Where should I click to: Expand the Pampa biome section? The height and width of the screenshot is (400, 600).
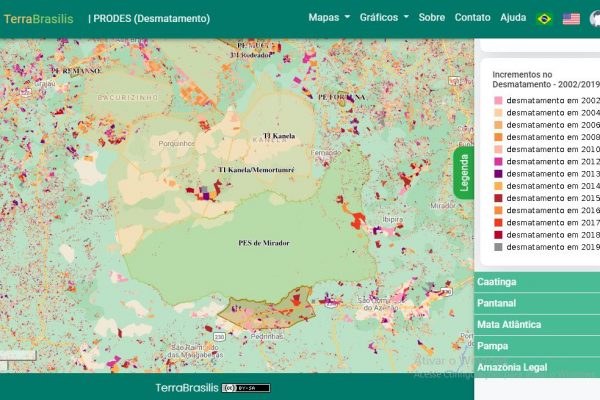[x=536, y=346]
